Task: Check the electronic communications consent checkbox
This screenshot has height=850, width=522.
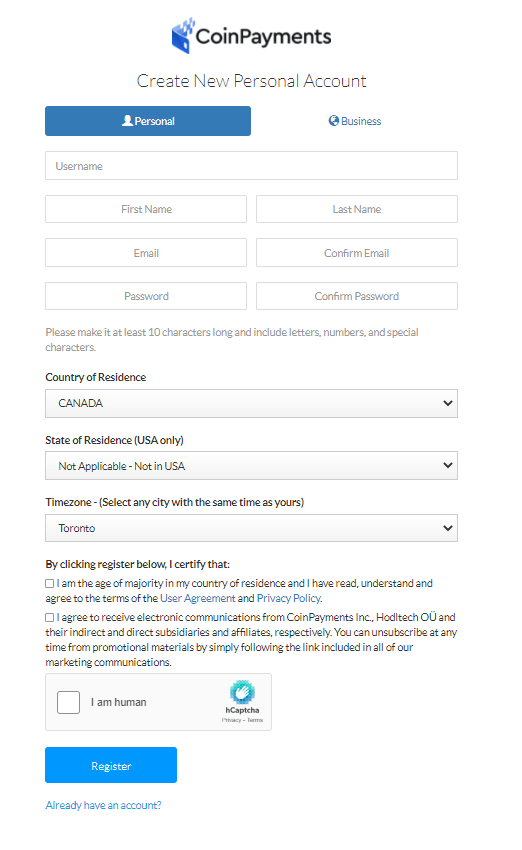Action: 50,617
